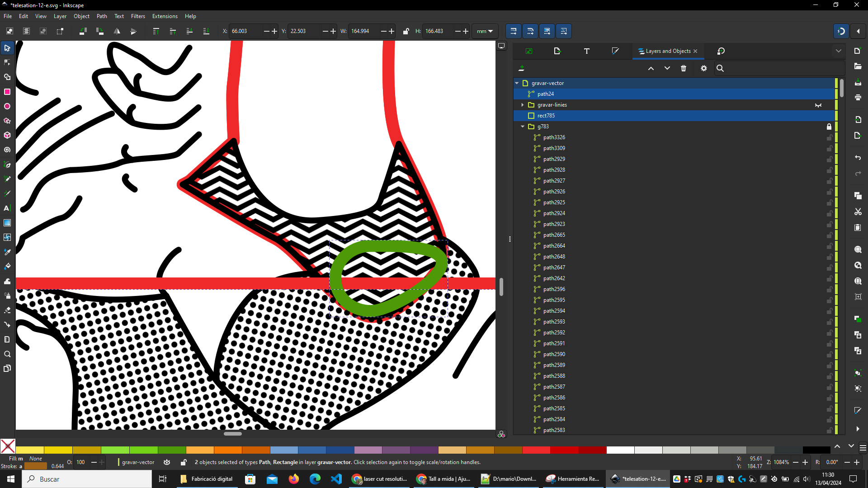The height and width of the screenshot is (488, 868).
Task: Select the Text tool in toolbox
Action: [7, 208]
